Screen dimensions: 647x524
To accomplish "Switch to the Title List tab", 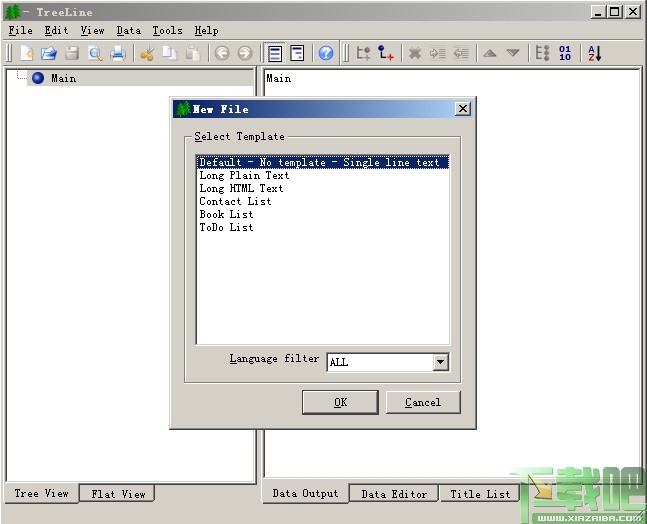I will [480, 494].
